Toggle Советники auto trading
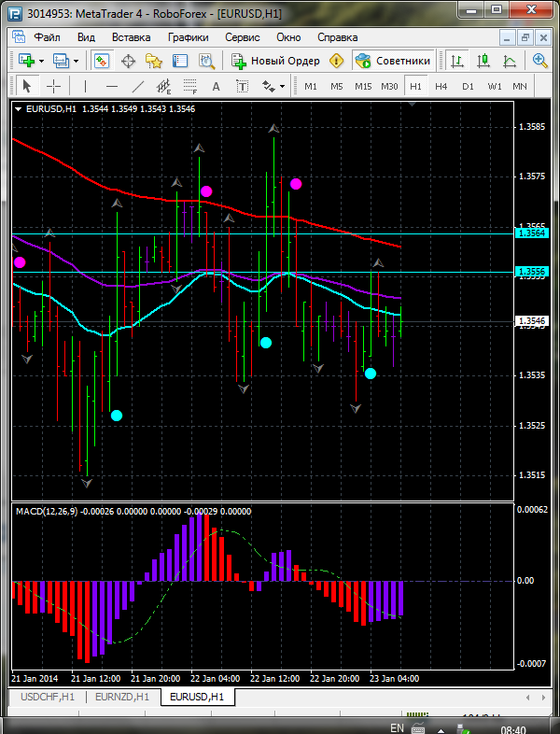This screenshot has width=560, height=734. [x=393, y=61]
